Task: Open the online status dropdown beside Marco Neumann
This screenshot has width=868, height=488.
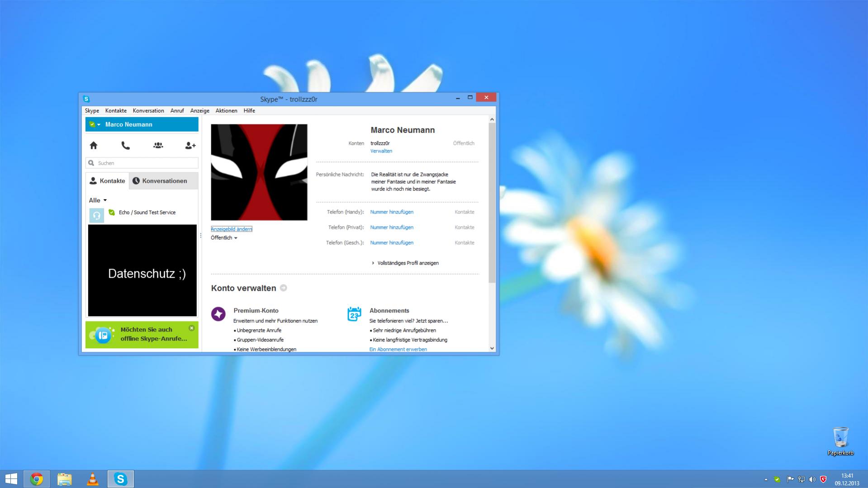Action: (x=95, y=124)
